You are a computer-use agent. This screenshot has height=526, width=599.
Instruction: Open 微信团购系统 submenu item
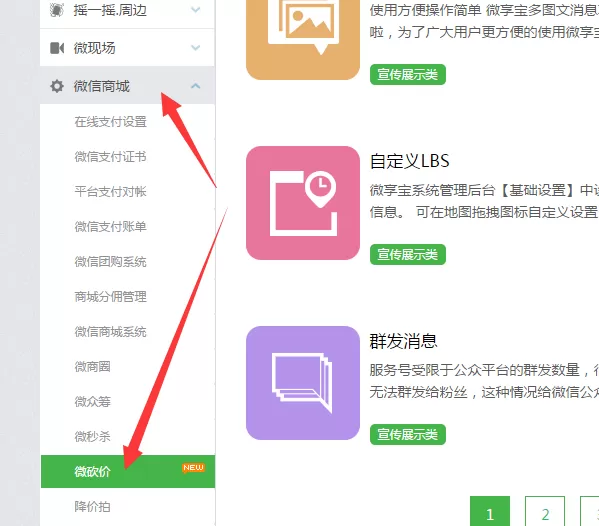click(x=110, y=262)
